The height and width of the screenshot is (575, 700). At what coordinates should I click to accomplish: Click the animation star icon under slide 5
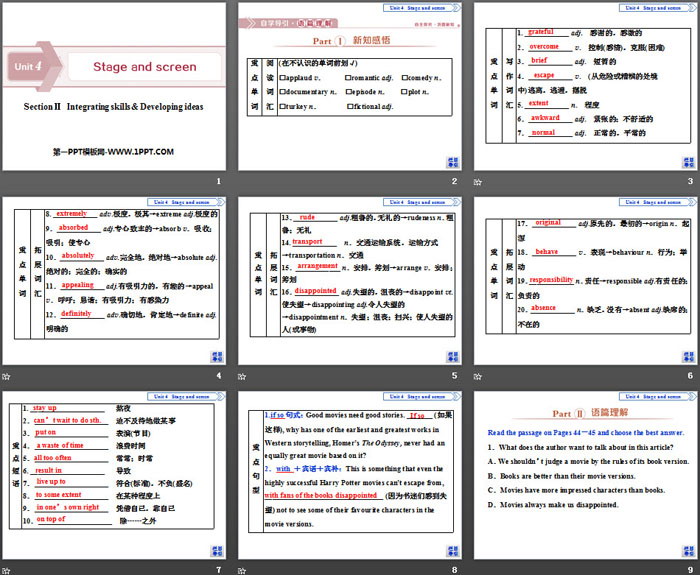(243, 375)
